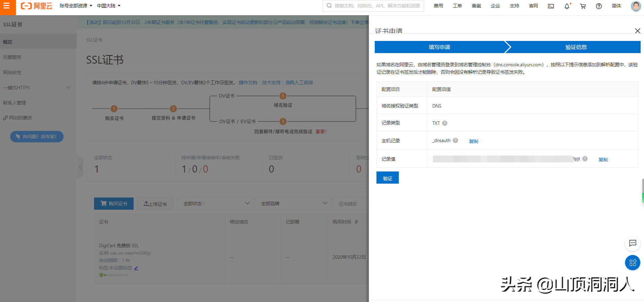Screen dimensions: 644x302
Task: Click the certificate status shield icon
Action: [x=101, y=275]
